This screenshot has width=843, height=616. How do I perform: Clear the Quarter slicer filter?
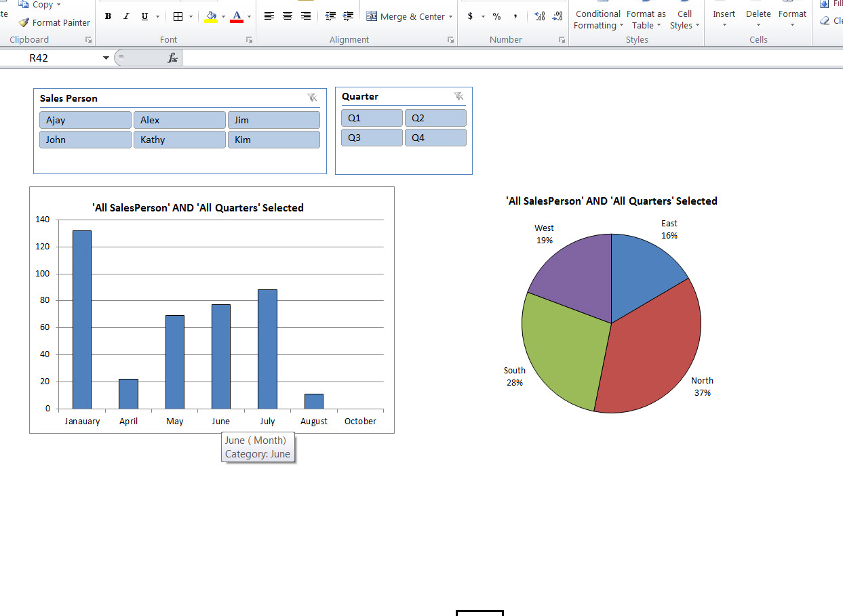pos(459,96)
